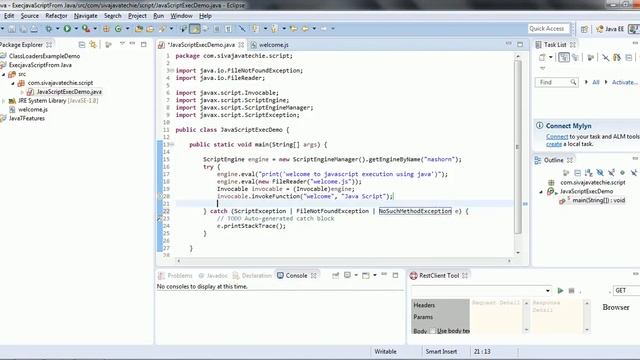Click the Quick Access search field
This screenshot has height=360, width=640.
pos(548,29)
